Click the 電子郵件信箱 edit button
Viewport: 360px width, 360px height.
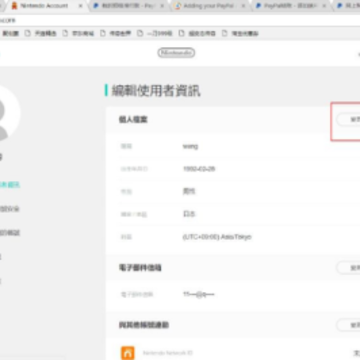348,268
